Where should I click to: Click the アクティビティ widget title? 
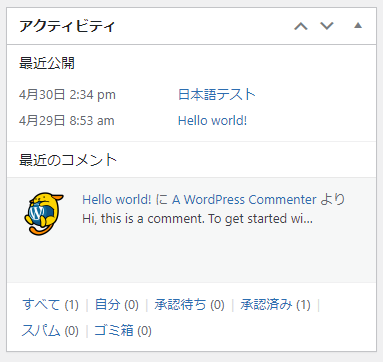tap(67, 26)
